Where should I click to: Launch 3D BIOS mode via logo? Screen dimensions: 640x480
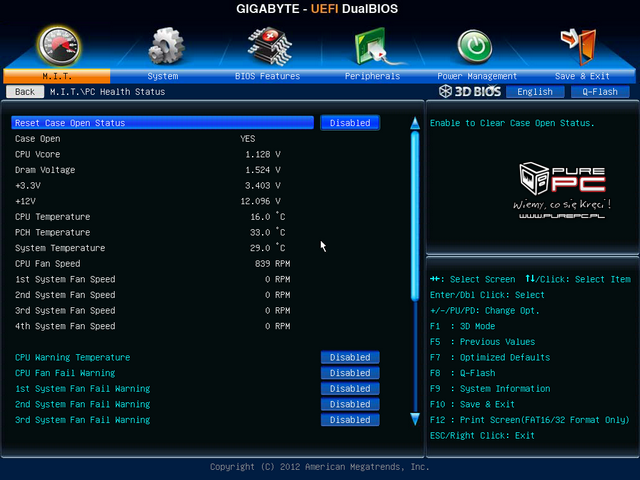pyautogui.click(x=470, y=91)
